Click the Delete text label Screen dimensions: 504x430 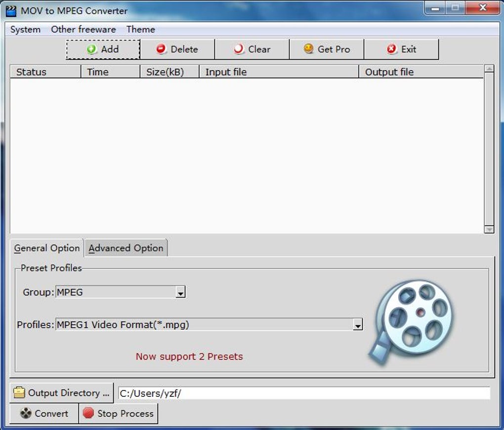pos(184,49)
